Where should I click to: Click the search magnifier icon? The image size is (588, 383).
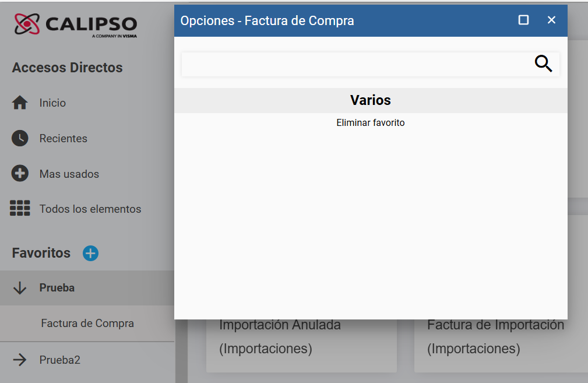(x=543, y=64)
